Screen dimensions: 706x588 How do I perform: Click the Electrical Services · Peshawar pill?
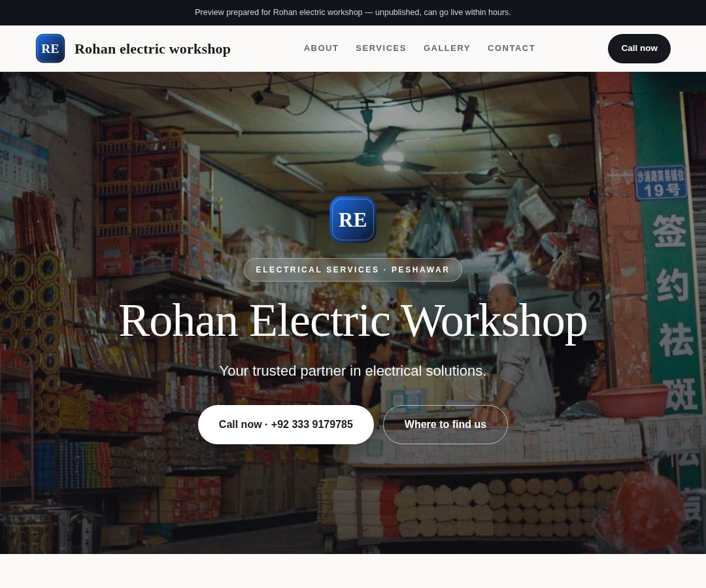coord(353,269)
